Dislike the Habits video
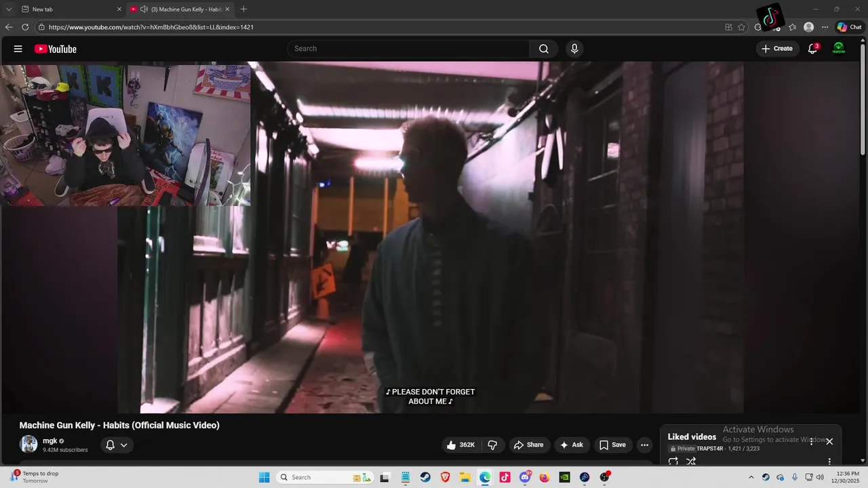Viewport: 868px width, 488px height. (x=493, y=445)
